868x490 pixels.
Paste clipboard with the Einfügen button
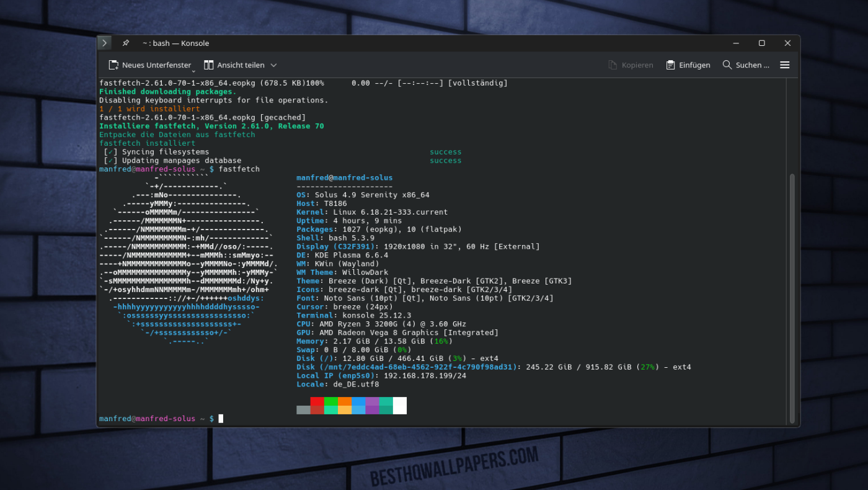[688, 65]
